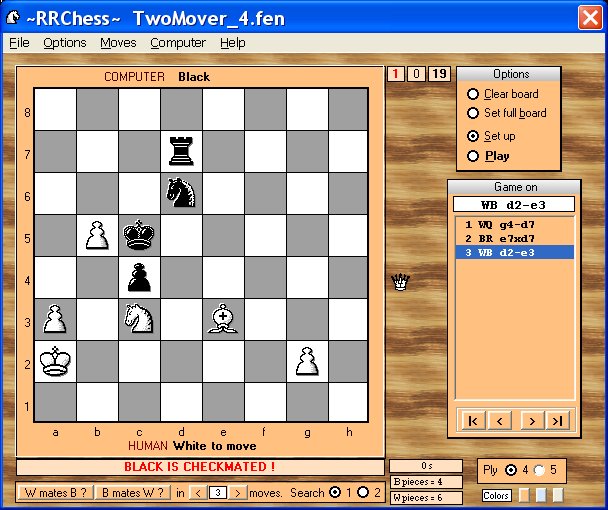Viewport: 608px width, 510px height.
Task: Click the white knight on c3
Action: 139,318
